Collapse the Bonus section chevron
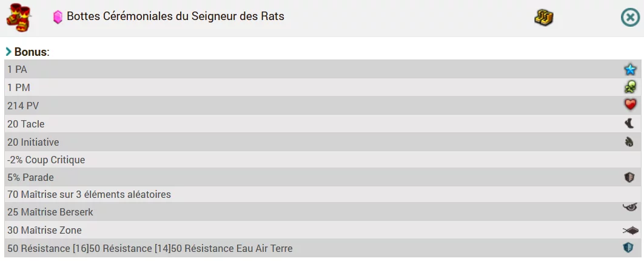 (8, 52)
